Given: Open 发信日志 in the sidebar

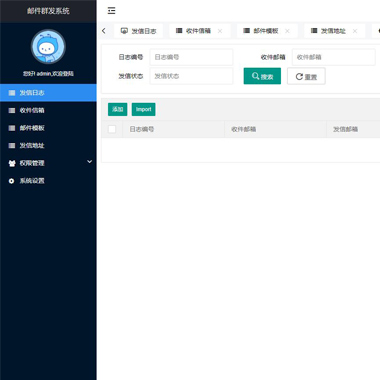Looking at the screenshot, I should pos(48,93).
